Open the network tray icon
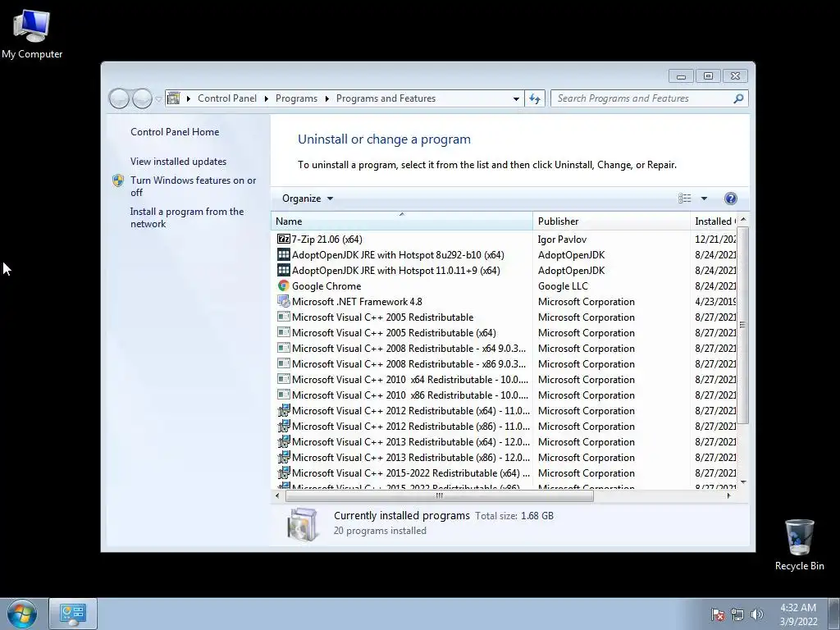The image size is (840, 630). (x=737, y=614)
